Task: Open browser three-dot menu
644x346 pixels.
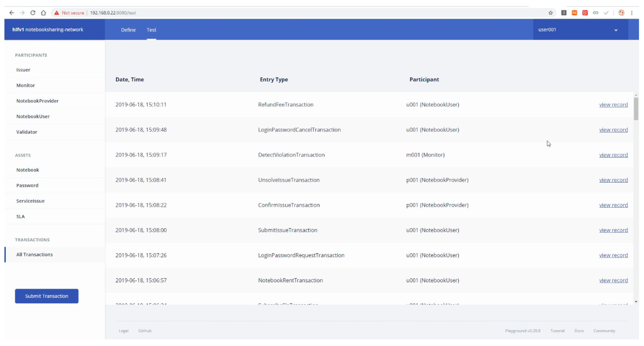Action: pos(632,13)
